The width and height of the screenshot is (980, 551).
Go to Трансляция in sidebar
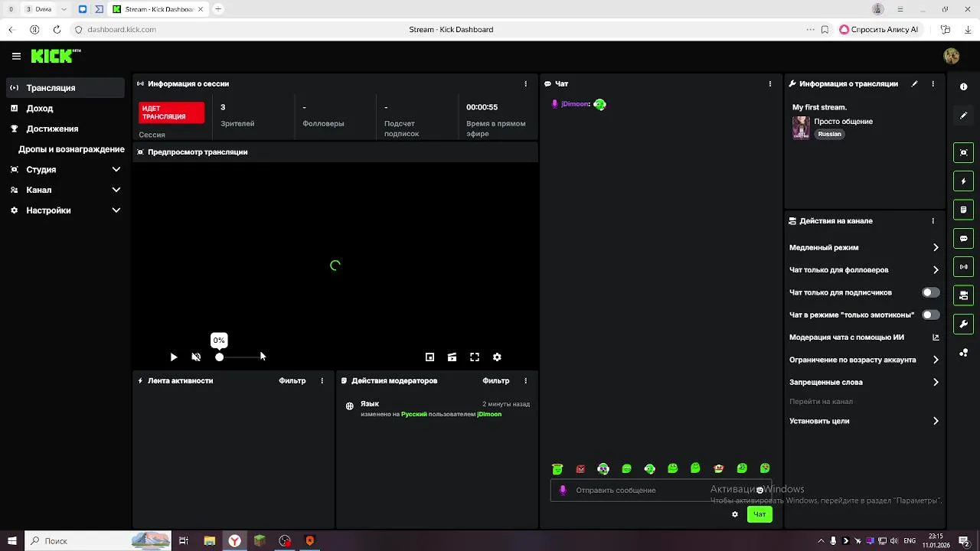pos(65,88)
